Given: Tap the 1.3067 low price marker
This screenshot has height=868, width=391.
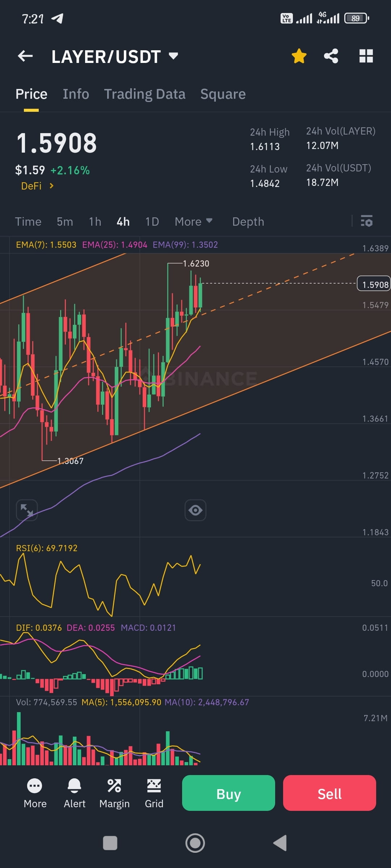Looking at the screenshot, I should tap(70, 461).
